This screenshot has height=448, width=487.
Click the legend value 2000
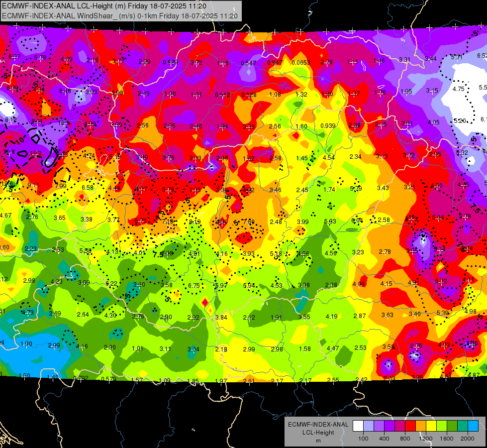click(468, 439)
